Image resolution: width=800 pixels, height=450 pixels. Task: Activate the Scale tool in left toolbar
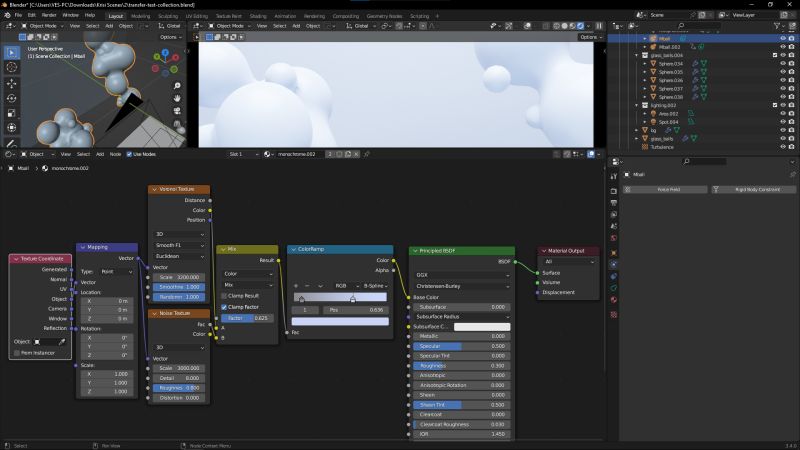point(12,113)
